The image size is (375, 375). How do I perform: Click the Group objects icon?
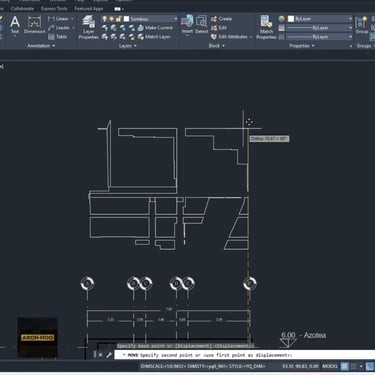pos(362,25)
